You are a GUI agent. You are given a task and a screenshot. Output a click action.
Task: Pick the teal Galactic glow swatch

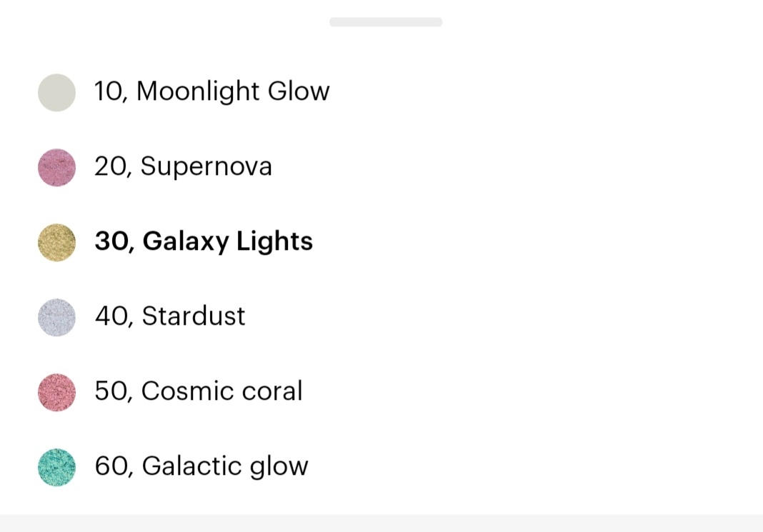click(57, 467)
